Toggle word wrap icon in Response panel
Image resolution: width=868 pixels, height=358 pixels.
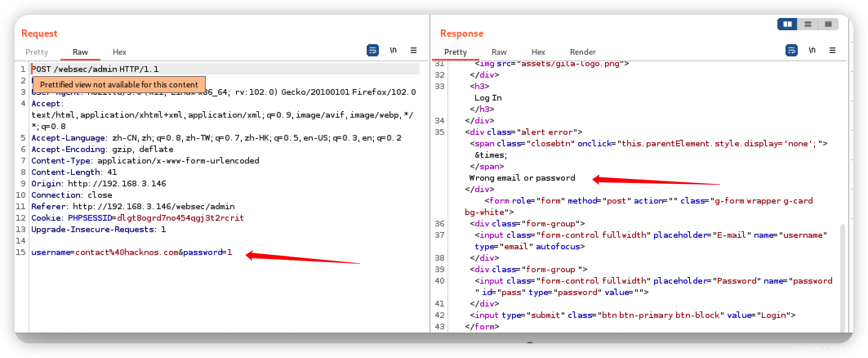coord(792,50)
